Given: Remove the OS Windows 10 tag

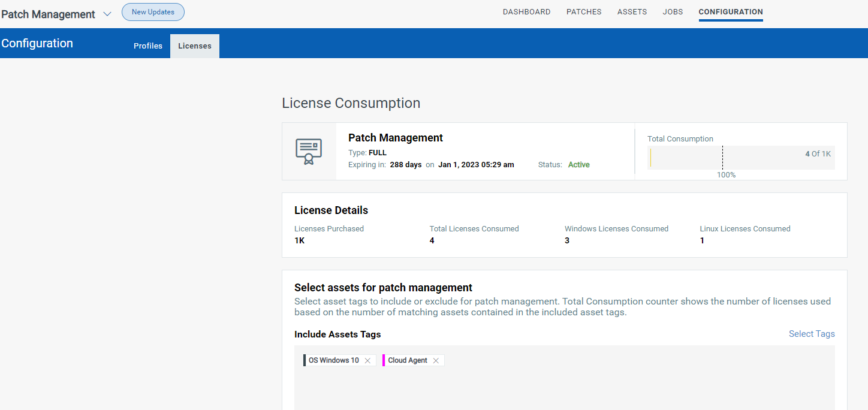Looking at the screenshot, I should click(367, 360).
